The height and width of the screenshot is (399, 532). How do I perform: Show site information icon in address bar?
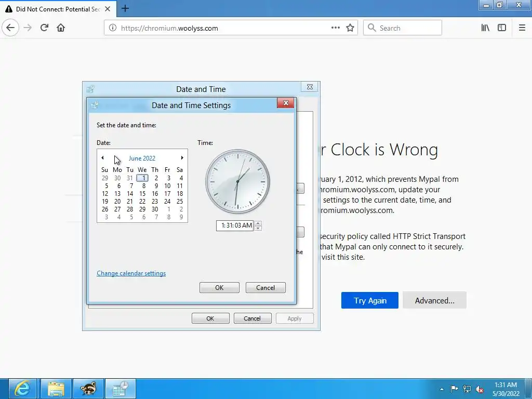coord(113,28)
